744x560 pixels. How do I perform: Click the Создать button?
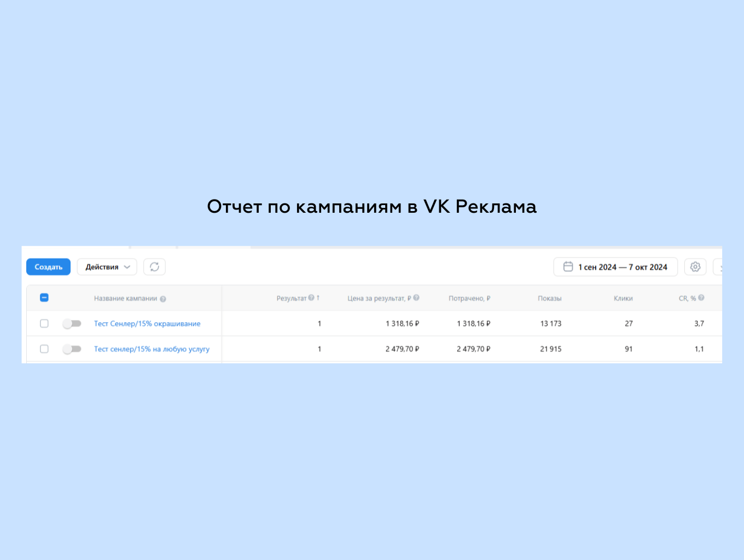[x=48, y=267]
